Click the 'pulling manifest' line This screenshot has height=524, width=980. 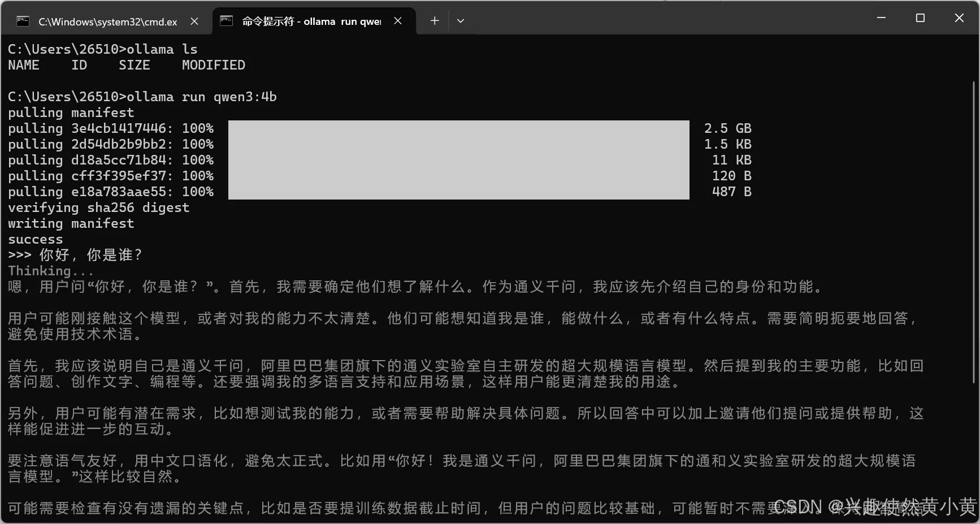coord(71,112)
